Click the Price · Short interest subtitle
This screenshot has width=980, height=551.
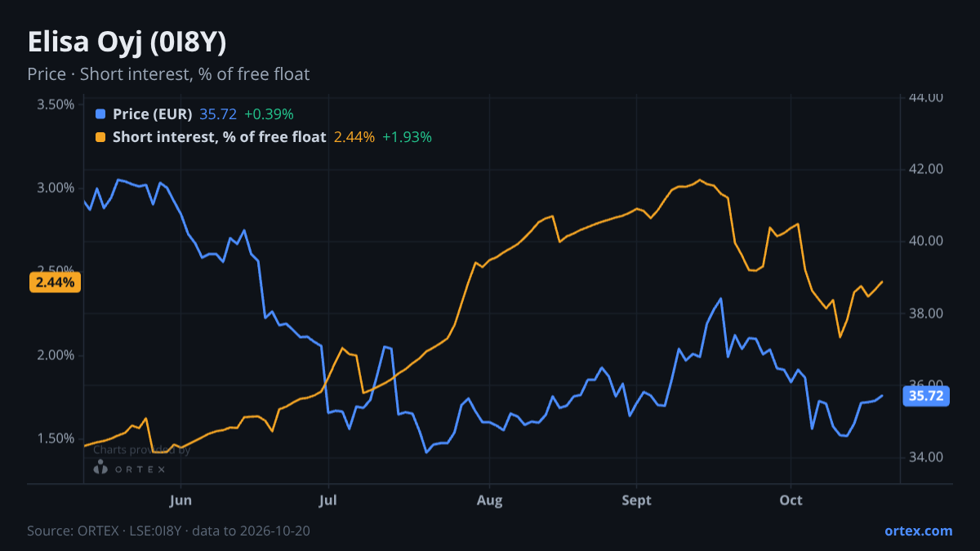tap(168, 74)
